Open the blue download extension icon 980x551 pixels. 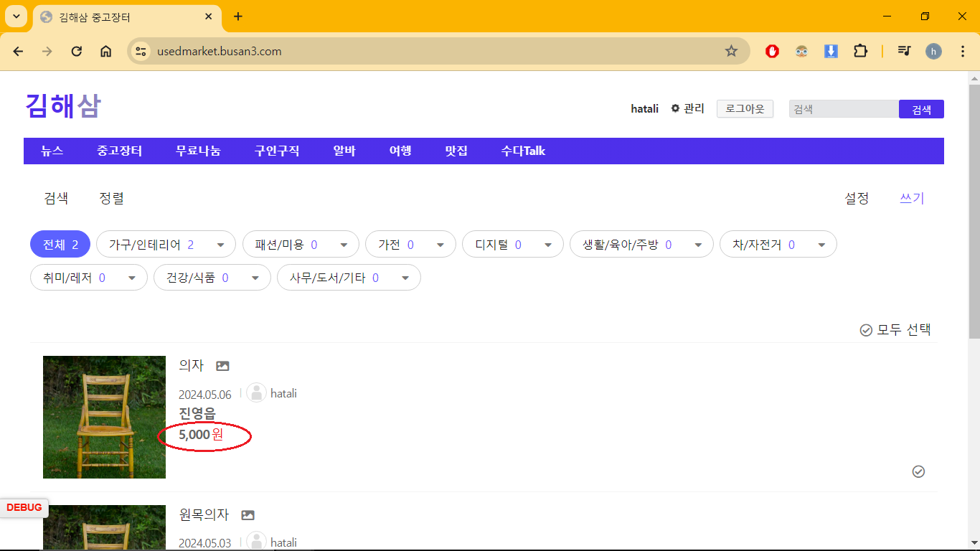831,51
